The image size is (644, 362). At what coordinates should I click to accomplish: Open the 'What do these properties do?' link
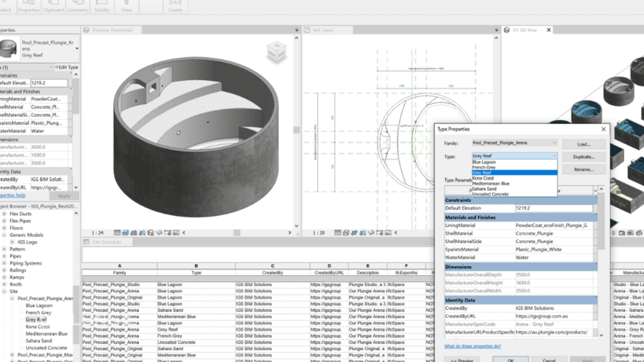pyautogui.click(x=472, y=346)
